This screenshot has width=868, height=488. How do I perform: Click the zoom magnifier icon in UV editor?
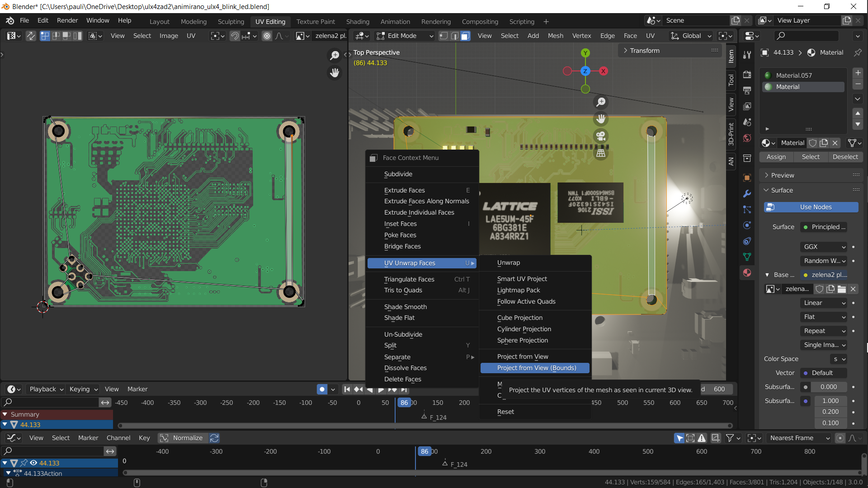point(335,55)
